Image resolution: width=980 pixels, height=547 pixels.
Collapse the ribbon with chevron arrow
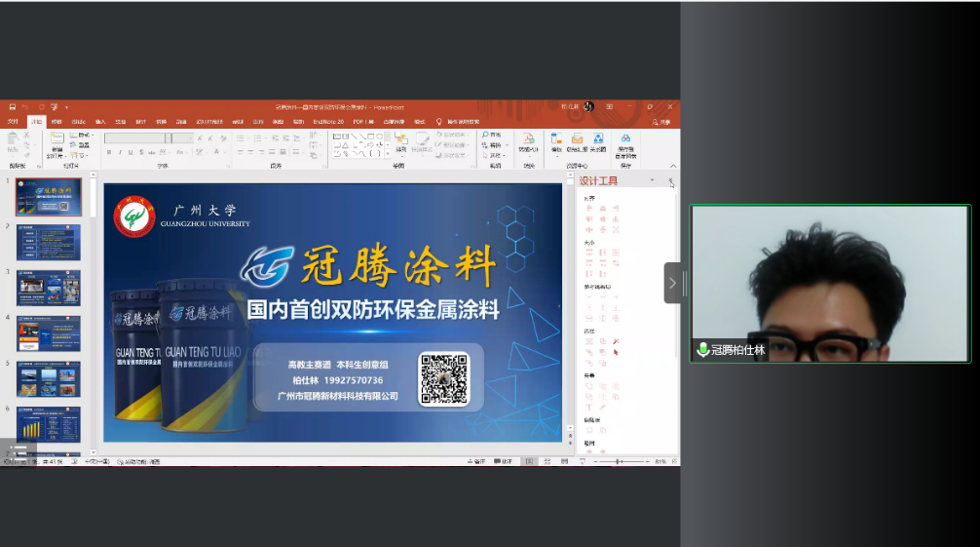pos(673,166)
